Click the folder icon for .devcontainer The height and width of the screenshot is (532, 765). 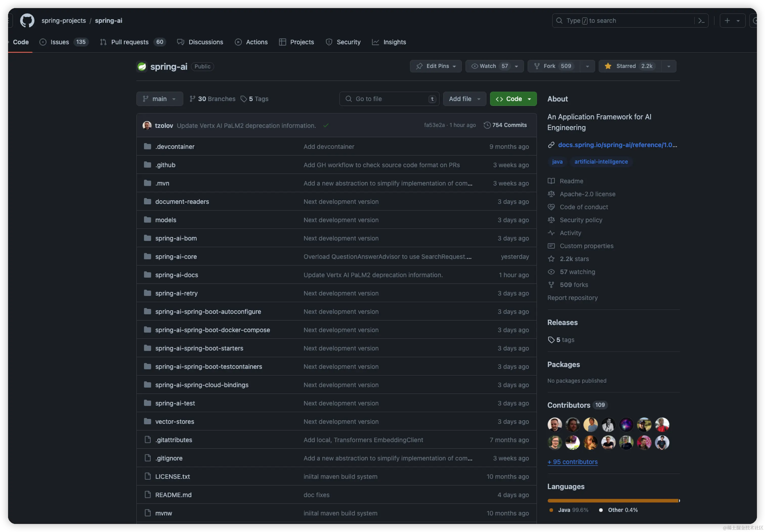(x=147, y=146)
